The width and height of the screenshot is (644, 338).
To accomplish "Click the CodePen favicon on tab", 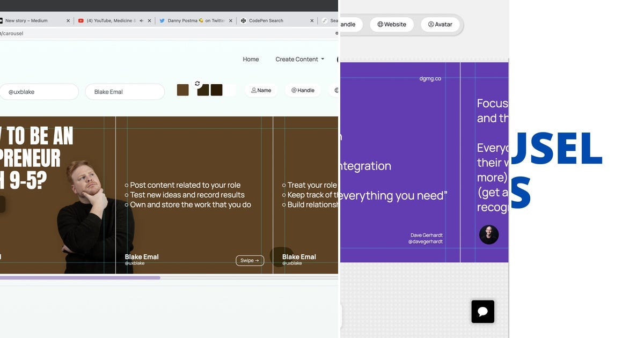I will 244,20.
